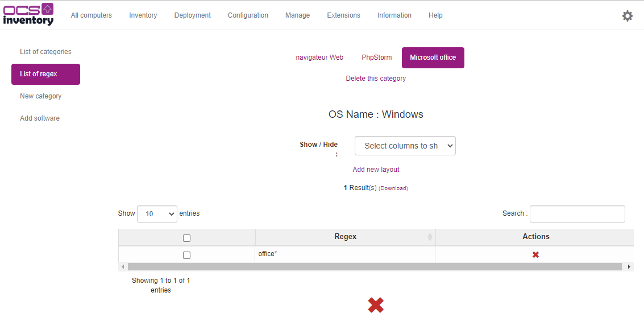Focus the Search input field
The width and height of the screenshot is (644, 317).
[x=577, y=214]
